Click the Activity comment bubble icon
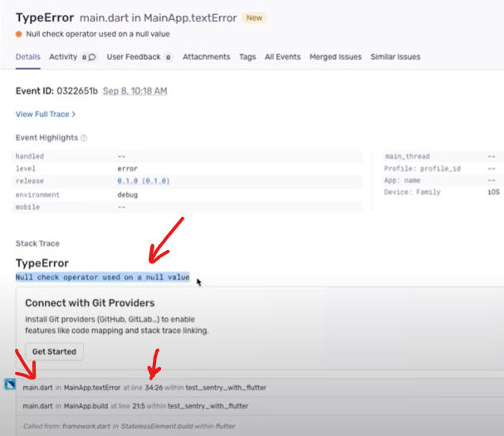Image resolution: width=504 pixels, height=436 pixels. click(x=92, y=57)
